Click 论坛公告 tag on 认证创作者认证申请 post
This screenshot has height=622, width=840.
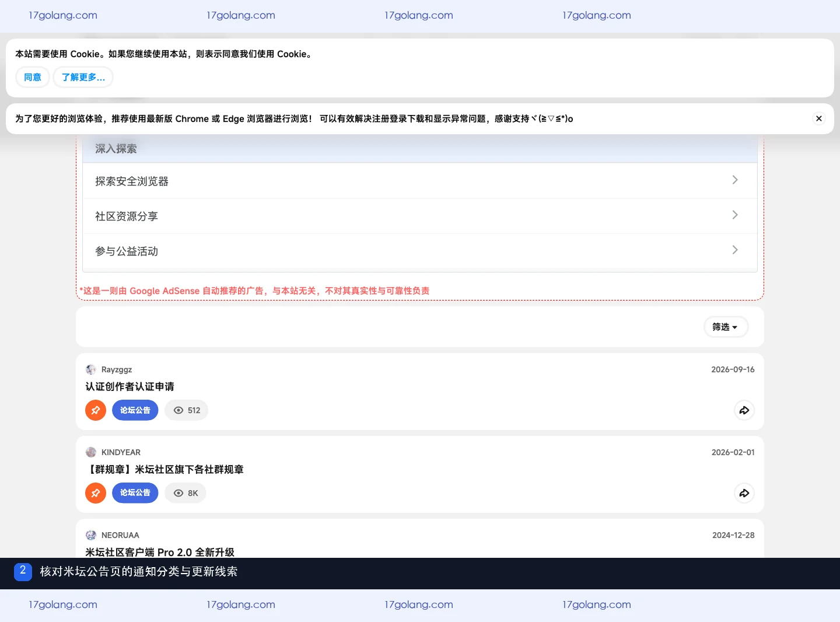click(x=135, y=410)
